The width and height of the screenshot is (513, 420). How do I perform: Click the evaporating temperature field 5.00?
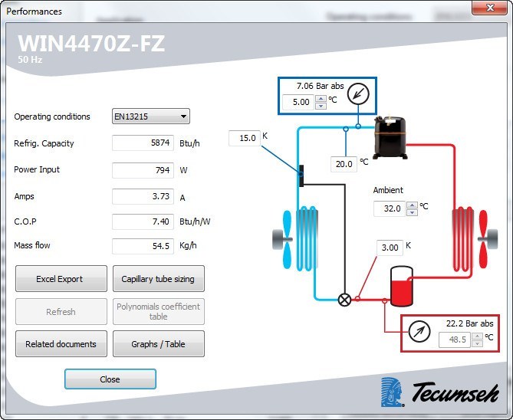point(298,102)
